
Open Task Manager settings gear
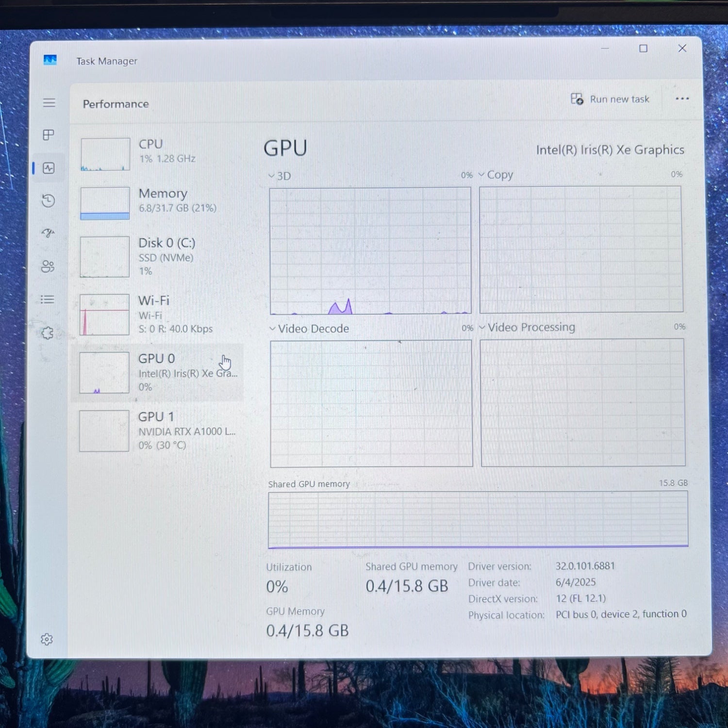point(47,639)
